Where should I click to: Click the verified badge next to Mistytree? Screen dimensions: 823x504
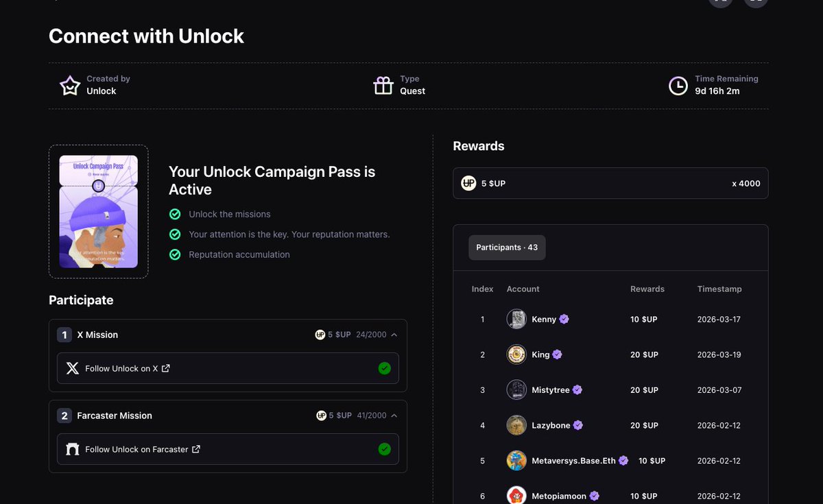[577, 390]
